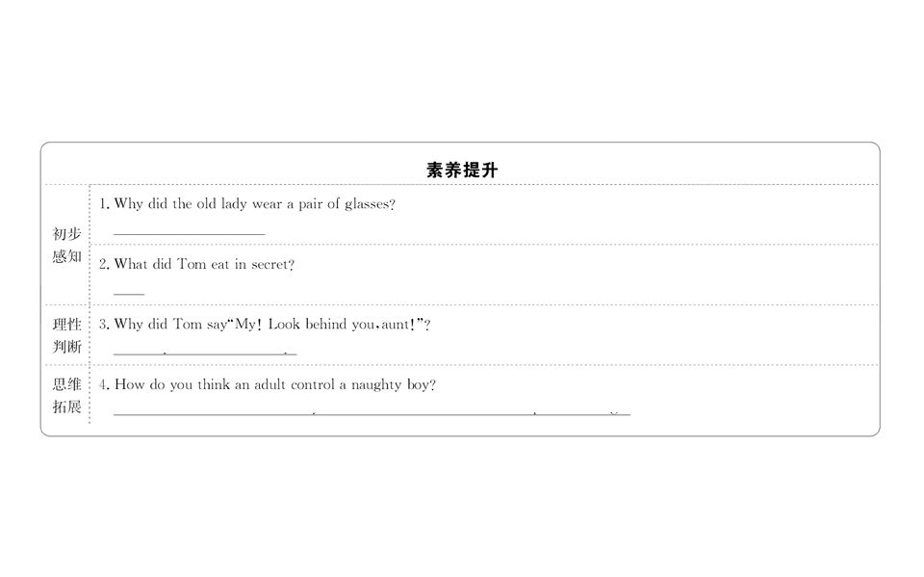
Task: Select the 思维拓展 row label
Action: click(67, 395)
